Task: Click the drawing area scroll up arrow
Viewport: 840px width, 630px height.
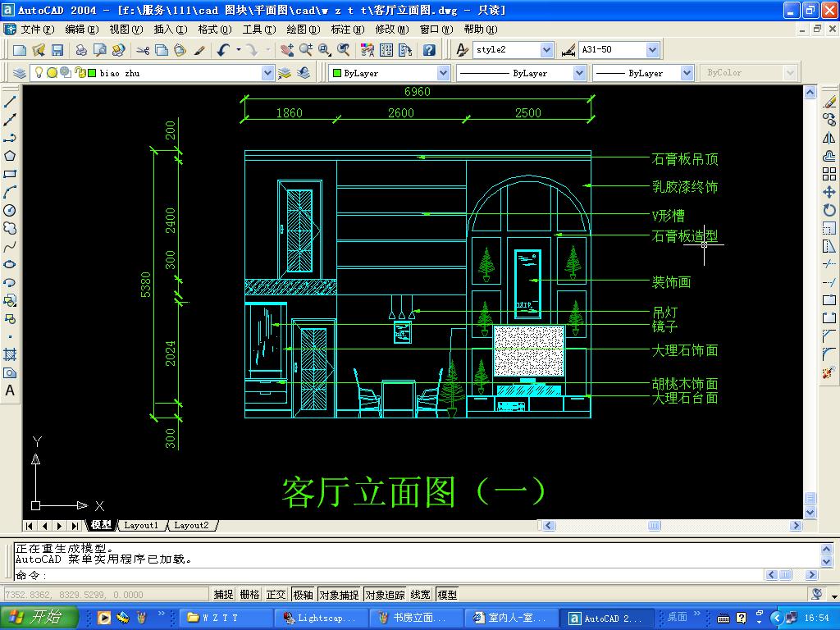Action: [810, 92]
